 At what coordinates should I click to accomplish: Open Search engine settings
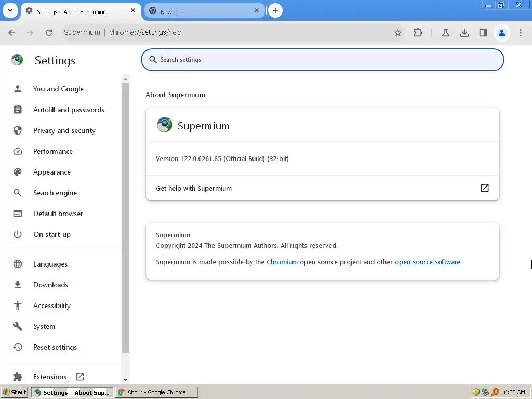click(x=55, y=193)
